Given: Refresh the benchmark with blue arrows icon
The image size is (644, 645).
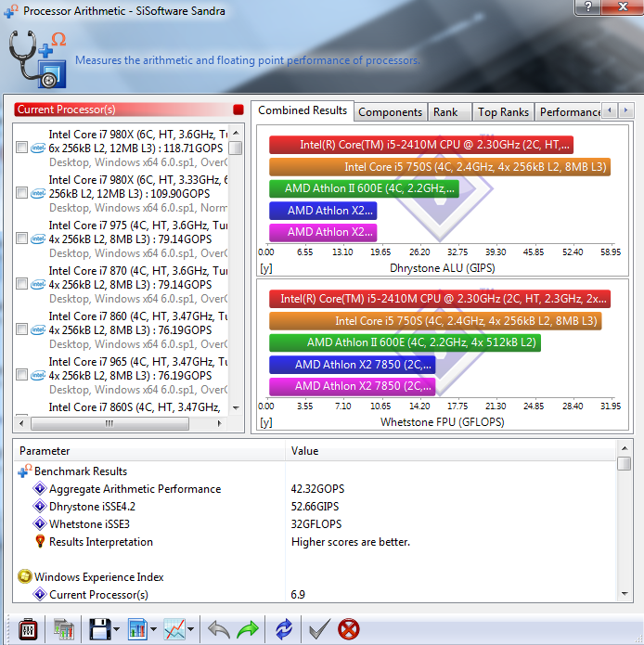Looking at the screenshot, I should point(284,629).
